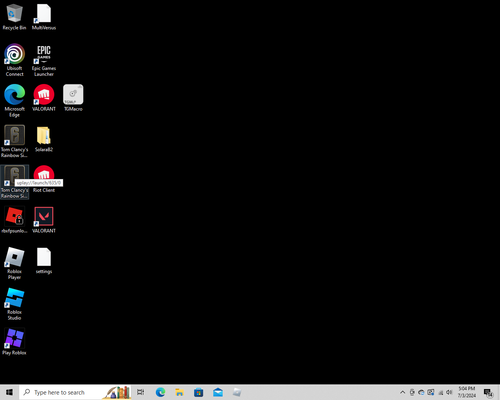Select the VALORANT shortcut with V logo
Screen dimensions: 500x400
coord(44,220)
